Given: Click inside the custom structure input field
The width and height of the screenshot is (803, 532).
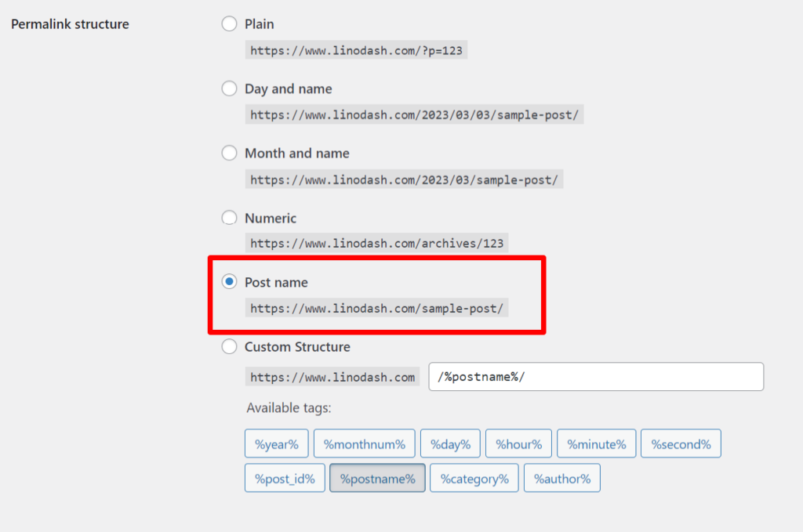Looking at the screenshot, I should click(x=596, y=376).
